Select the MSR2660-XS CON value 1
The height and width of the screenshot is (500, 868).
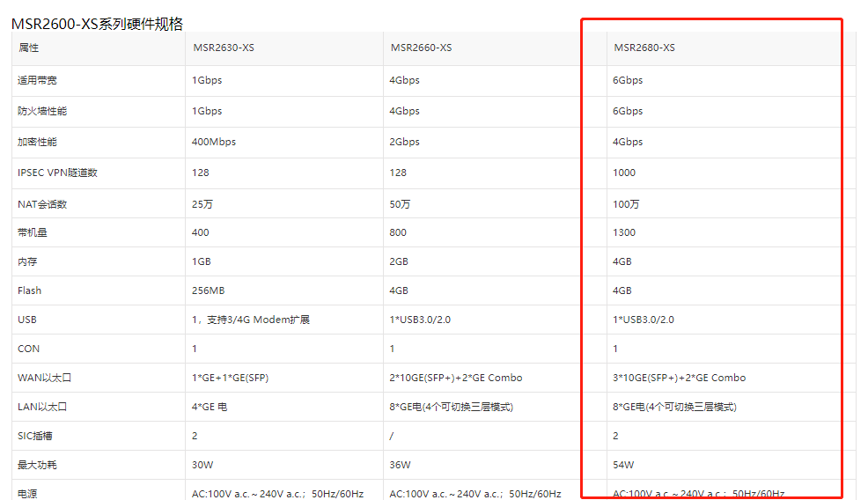click(392, 349)
